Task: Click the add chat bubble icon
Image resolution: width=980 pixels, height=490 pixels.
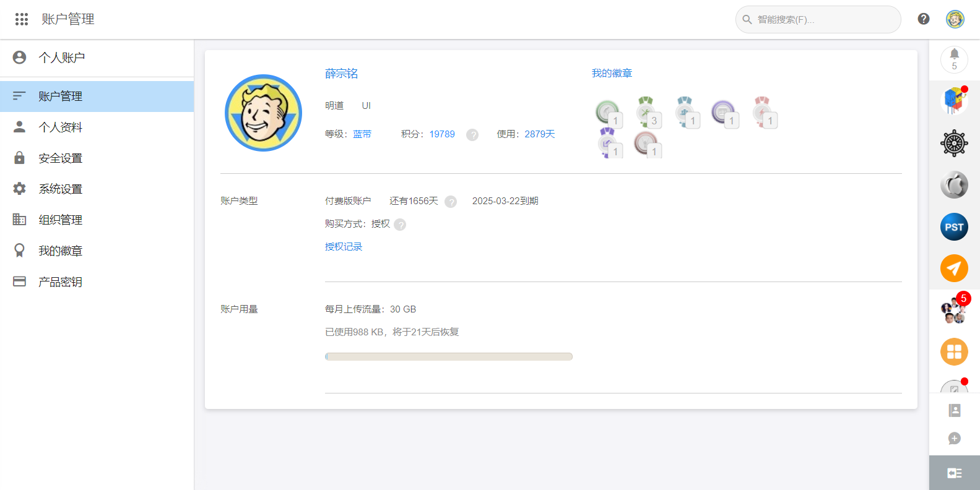Action: [x=955, y=438]
